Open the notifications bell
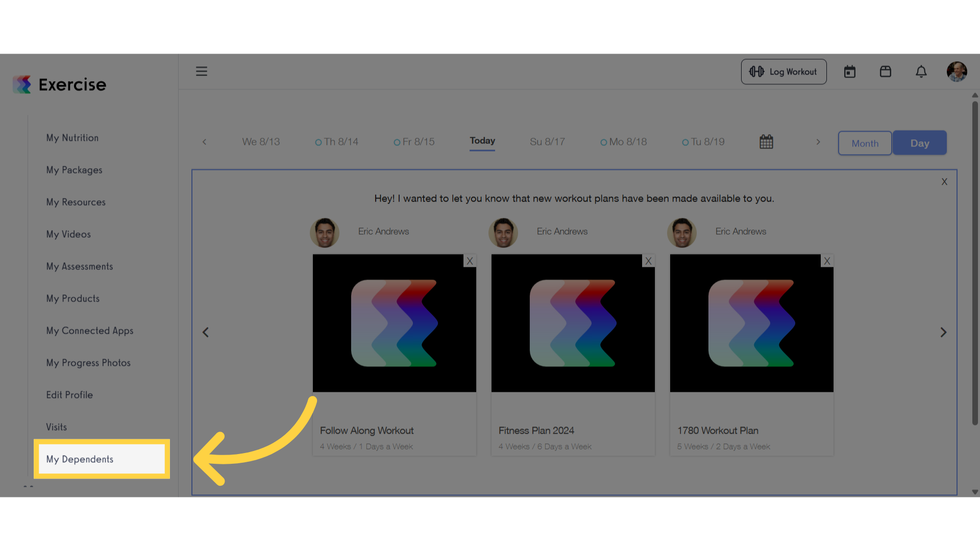 point(921,72)
